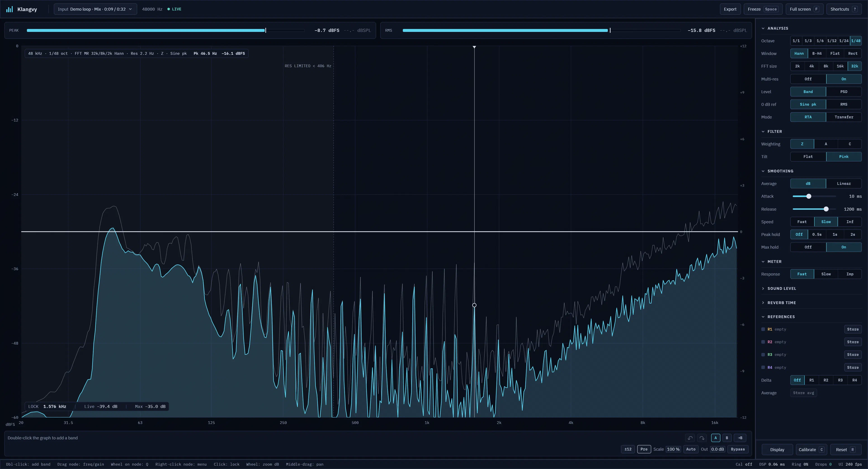
Task: Click the Klangvy bars logo icon
Action: point(9,9)
